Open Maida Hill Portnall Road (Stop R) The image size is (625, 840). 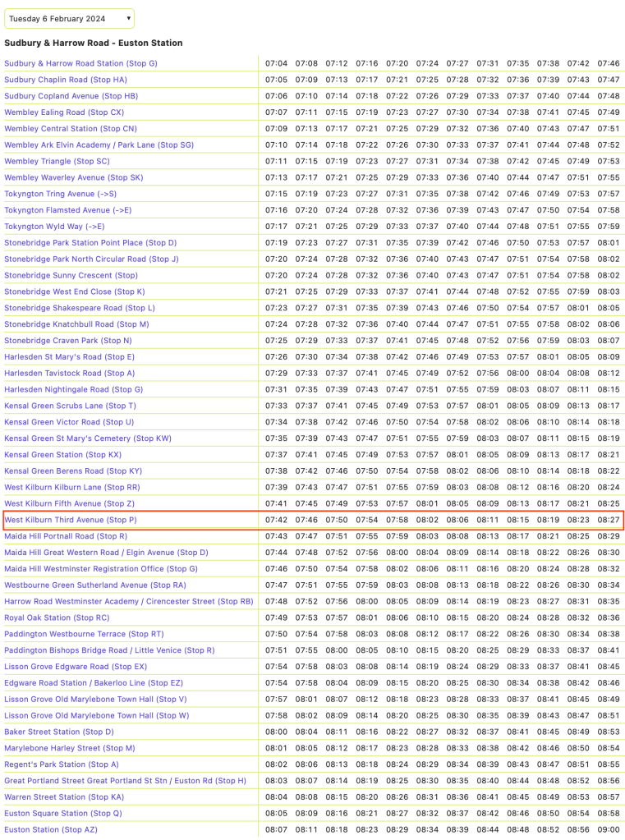pyautogui.click(x=66, y=536)
